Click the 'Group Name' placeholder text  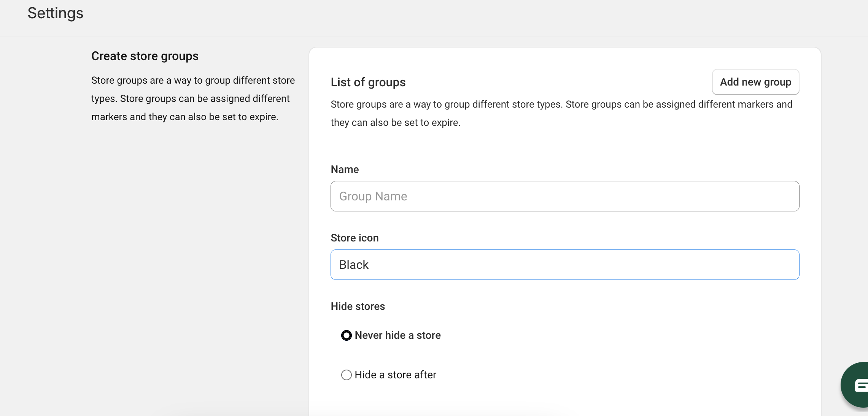[x=373, y=196]
